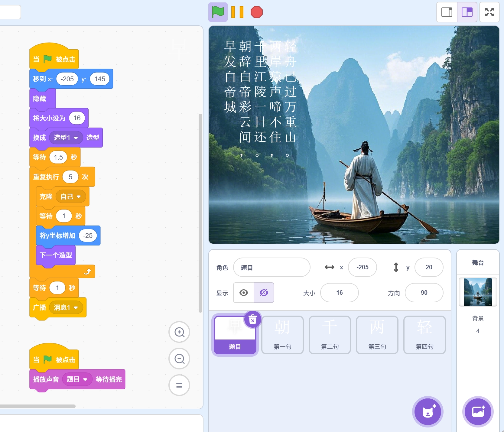Open the choose a backdrop button
Viewport: 504px width, 432px height.
point(478,411)
